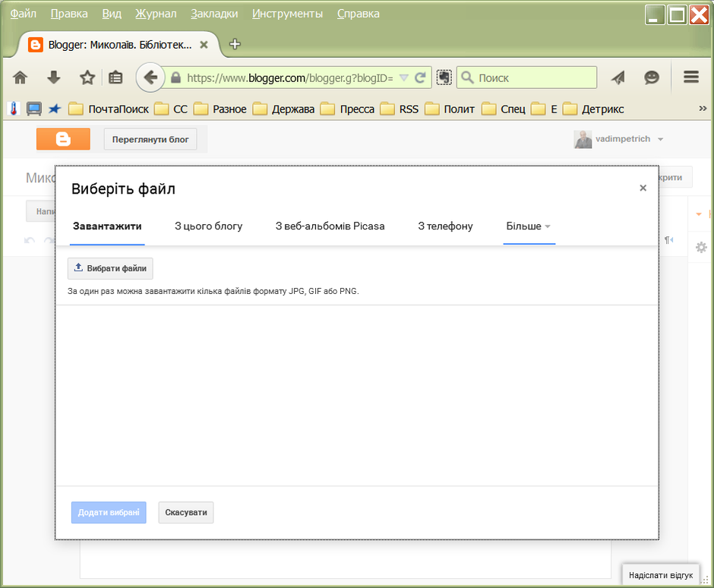The width and height of the screenshot is (714, 588).
Task: Open a new tab with plus icon
Action: (235, 44)
